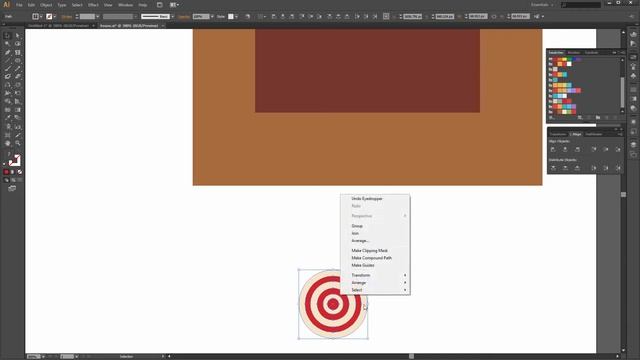Viewport: 640px width, 360px height.
Task: Open the Layers panel from dock
Action: 633,145
